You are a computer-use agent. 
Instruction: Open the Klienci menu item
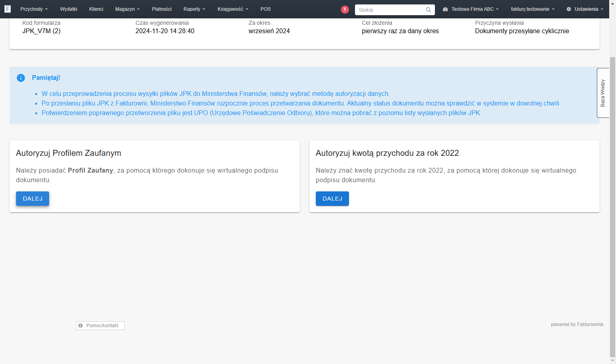(96, 9)
